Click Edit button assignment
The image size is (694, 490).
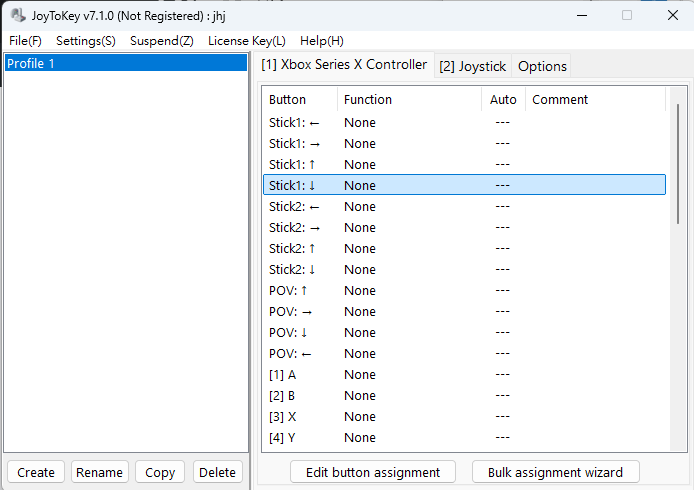click(x=372, y=472)
